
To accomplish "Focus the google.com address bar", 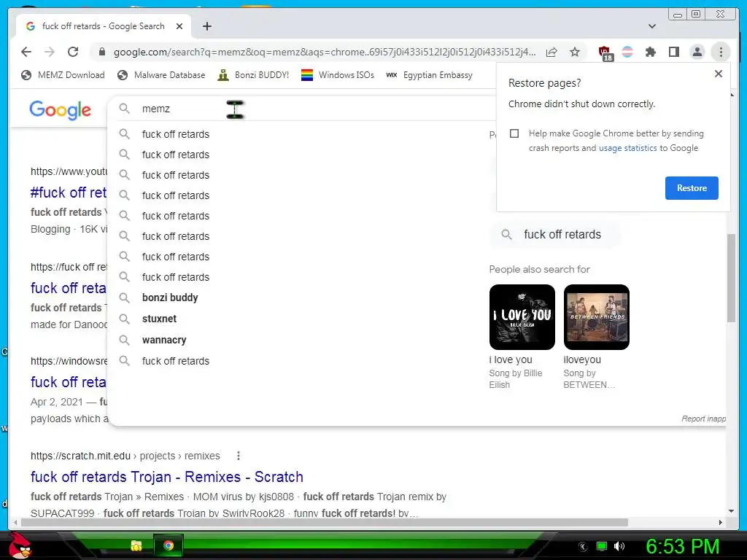I will (x=325, y=52).
